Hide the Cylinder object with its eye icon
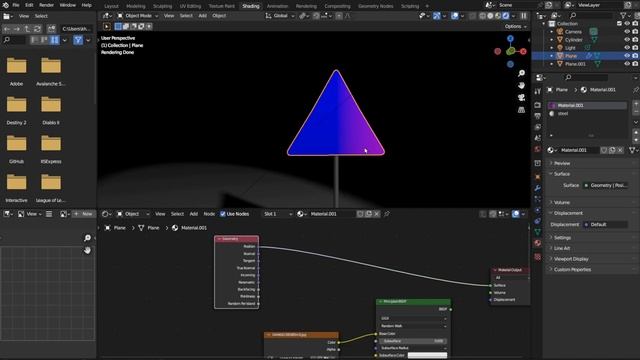Image resolution: width=640 pixels, height=360 pixels. pos(627,40)
